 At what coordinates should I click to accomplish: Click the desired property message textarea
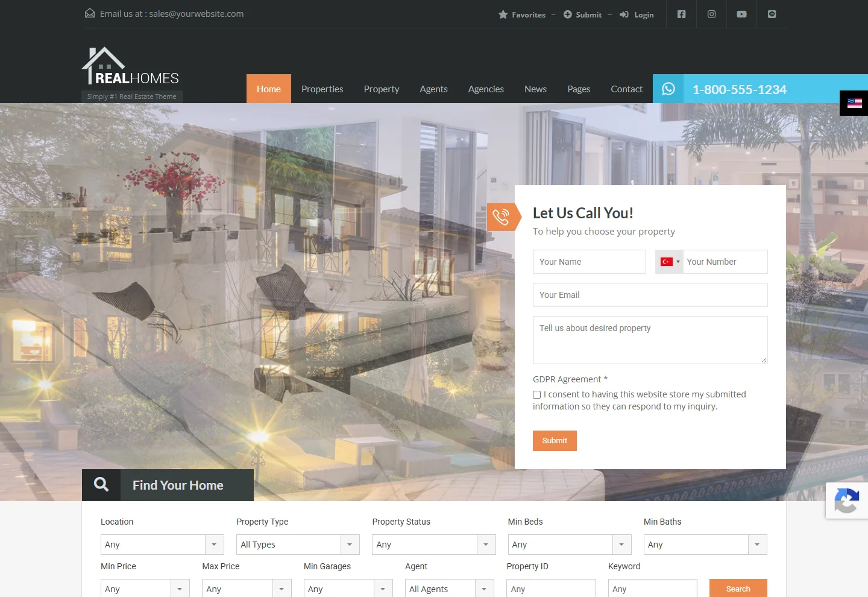click(650, 340)
